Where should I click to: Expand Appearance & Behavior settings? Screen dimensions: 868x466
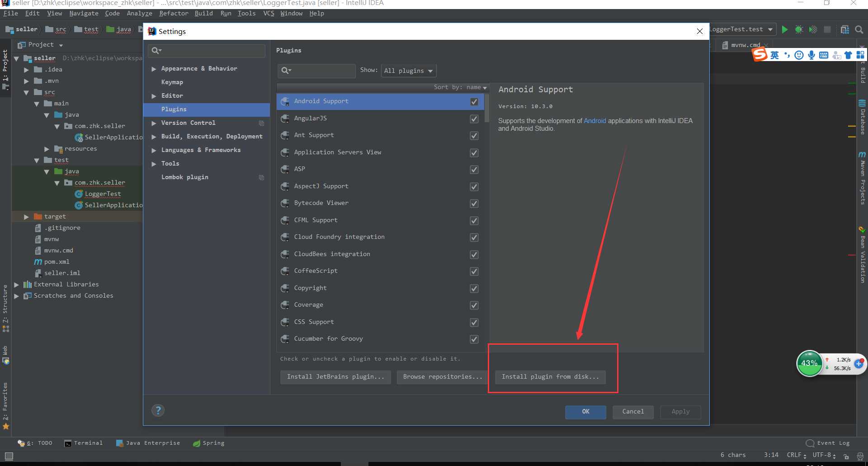(x=154, y=69)
